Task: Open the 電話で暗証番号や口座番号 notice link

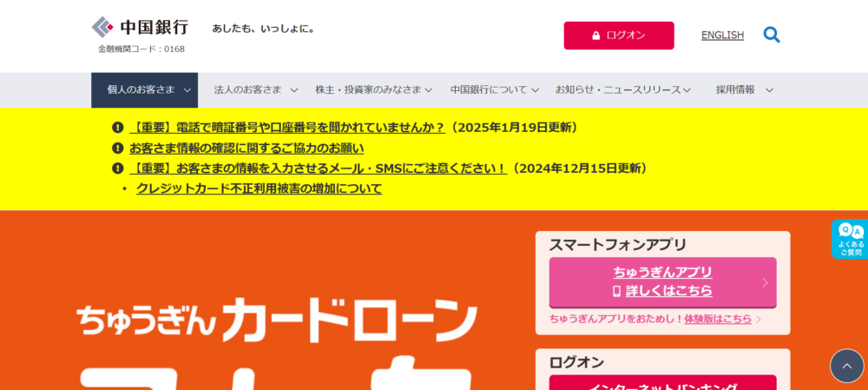Action: 287,128
